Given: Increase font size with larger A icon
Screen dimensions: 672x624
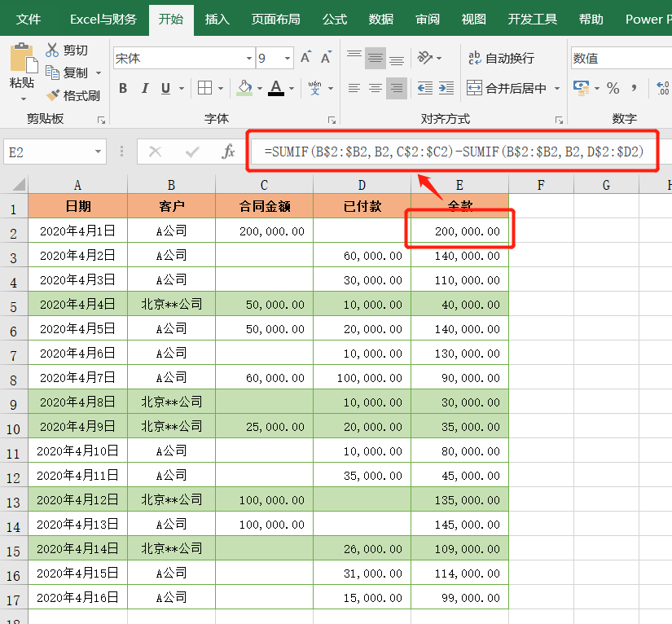Looking at the screenshot, I should (x=306, y=57).
